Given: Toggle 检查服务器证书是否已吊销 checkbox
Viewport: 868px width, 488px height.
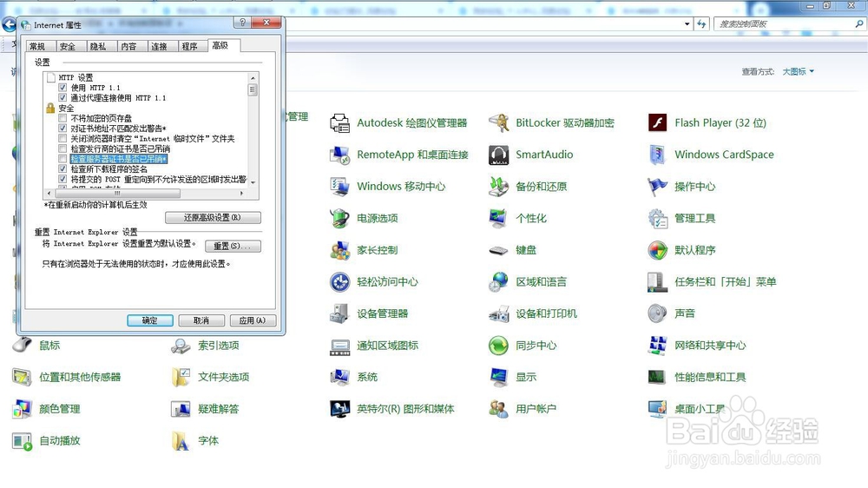Looking at the screenshot, I should click(x=62, y=159).
